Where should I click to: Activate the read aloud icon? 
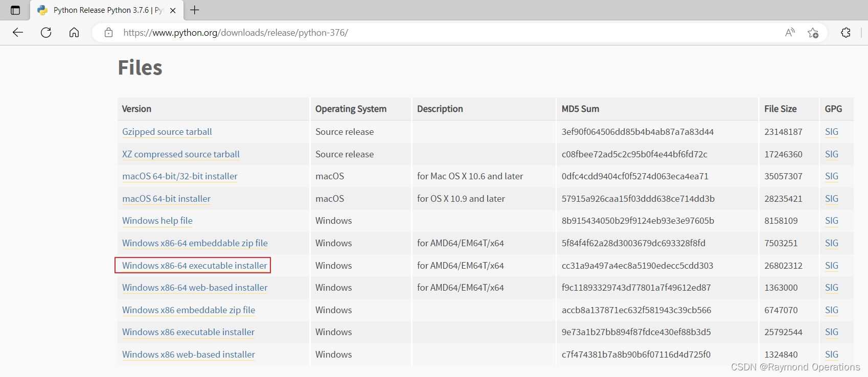(x=790, y=33)
